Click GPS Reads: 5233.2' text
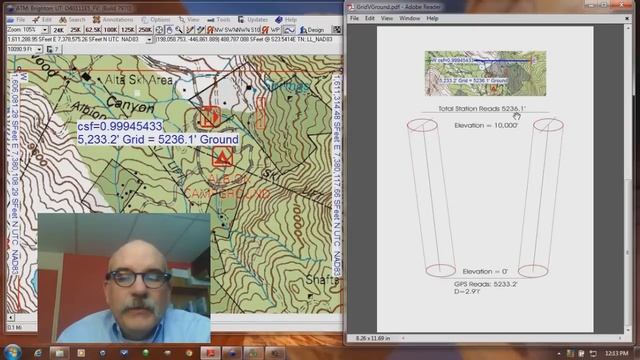The height and width of the screenshot is (360, 640). click(486, 284)
